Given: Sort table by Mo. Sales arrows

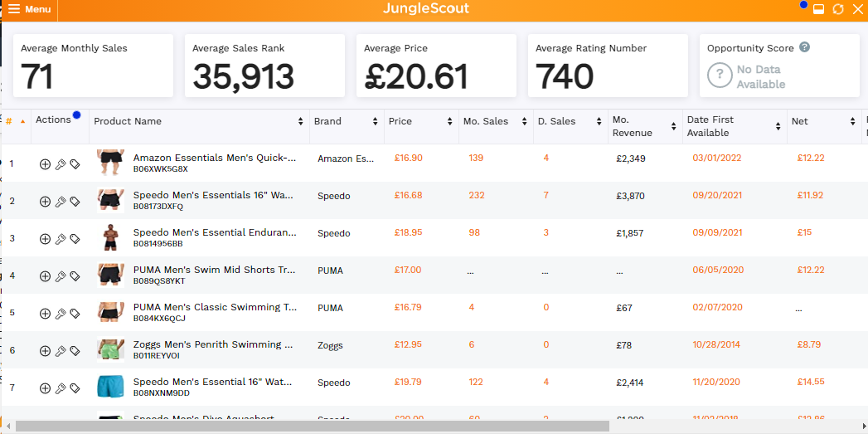Looking at the screenshot, I should (524, 121).
